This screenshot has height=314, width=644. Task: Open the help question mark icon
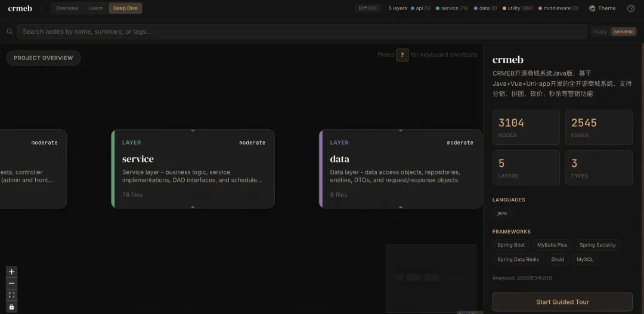click(631, 8)
